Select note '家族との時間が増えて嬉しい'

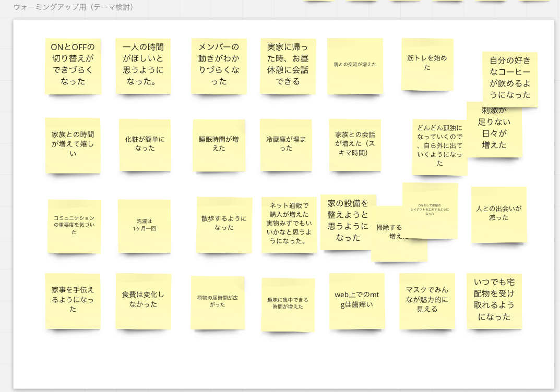coord(73,145)
